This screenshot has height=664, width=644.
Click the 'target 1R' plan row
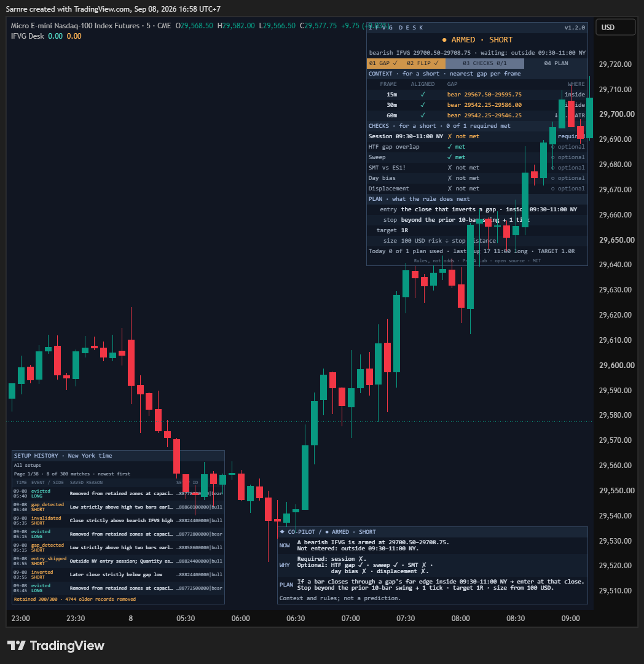click(x=477, y=230)
